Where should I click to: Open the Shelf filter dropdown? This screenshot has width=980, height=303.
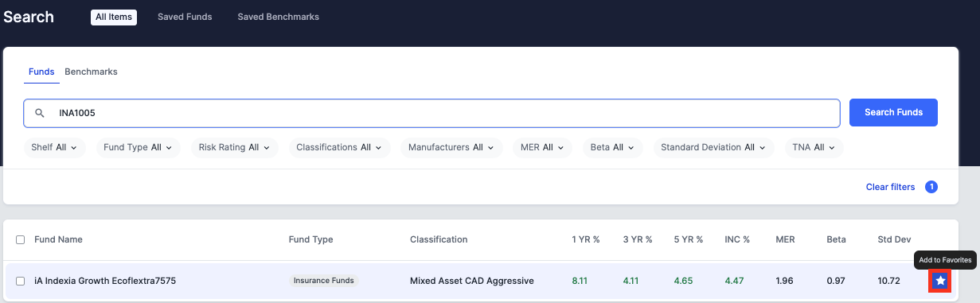pos(54,147)
